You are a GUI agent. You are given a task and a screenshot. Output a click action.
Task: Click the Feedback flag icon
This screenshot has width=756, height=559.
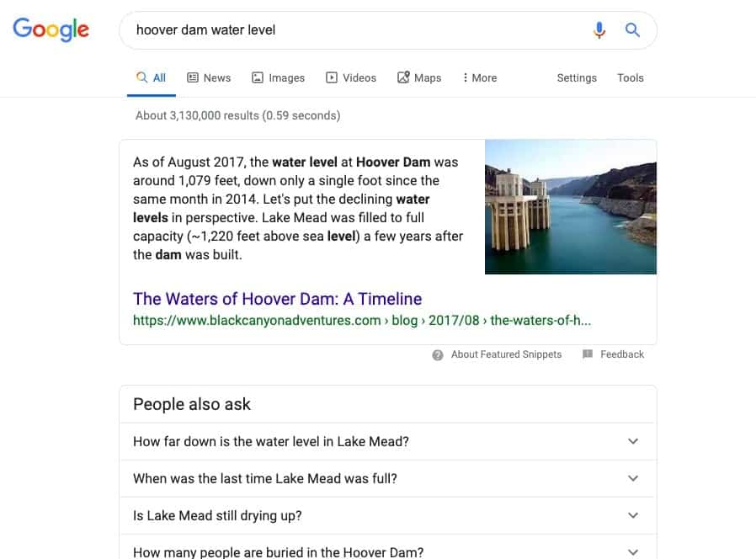point(588,354)
